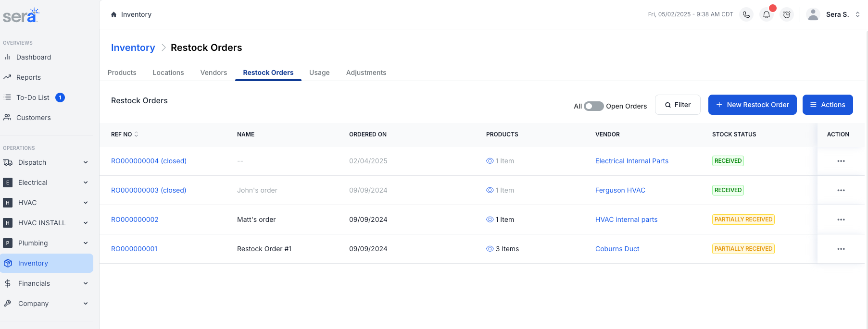This screenshot has height=329, width=868.
Task: Expand the Dispatch menu chevron
Action: point(86,162)
